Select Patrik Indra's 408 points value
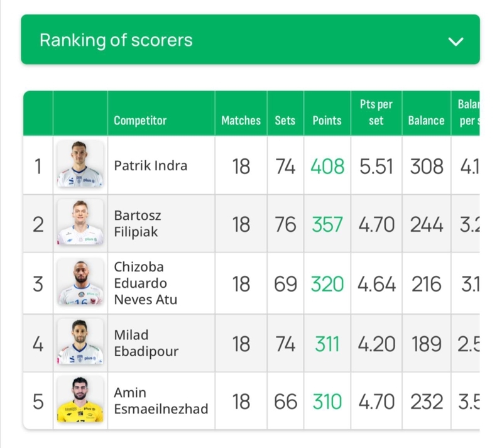497x448 pixels. pyautogui.click(x=327, y=167)
